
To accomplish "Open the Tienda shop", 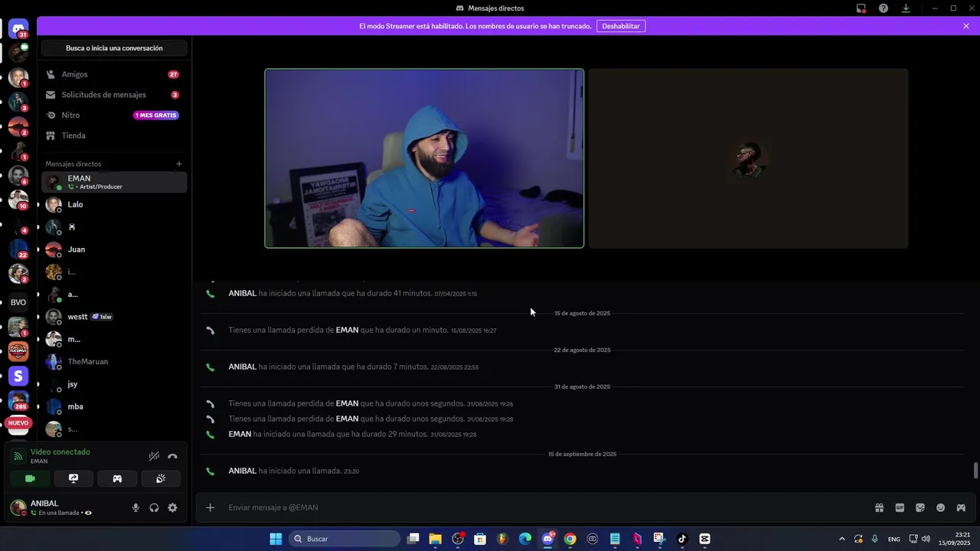I will (x=114, y=135).
